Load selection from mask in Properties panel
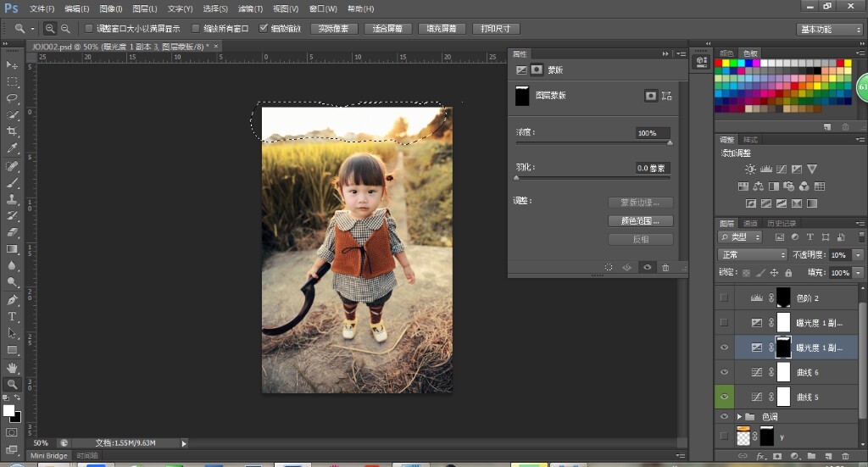The image size is (868, 467). [609, 267]
